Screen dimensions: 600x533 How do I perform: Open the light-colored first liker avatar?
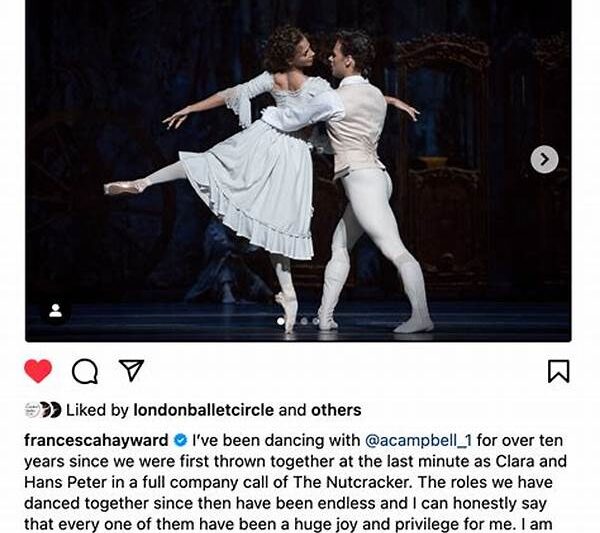pyautogui.click(x=32, y=410)
